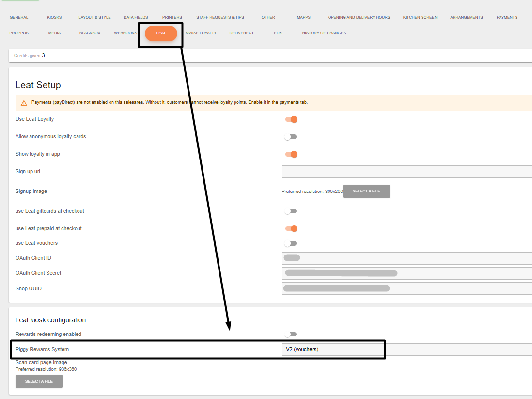The height and width of the screenshot is (399, 532).
Task: Switch to the Kiosks tab
Action: 54,17
